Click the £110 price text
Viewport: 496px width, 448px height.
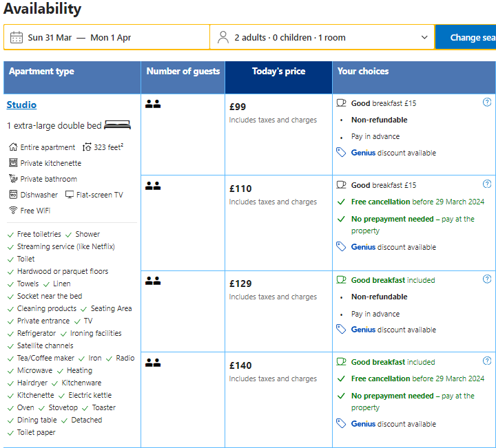pos(240,189)
